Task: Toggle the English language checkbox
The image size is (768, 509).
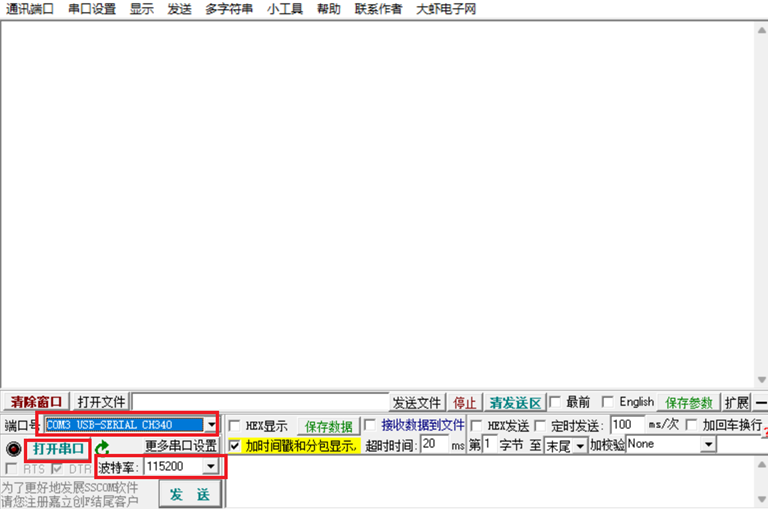Action: [x=607, y=402]
